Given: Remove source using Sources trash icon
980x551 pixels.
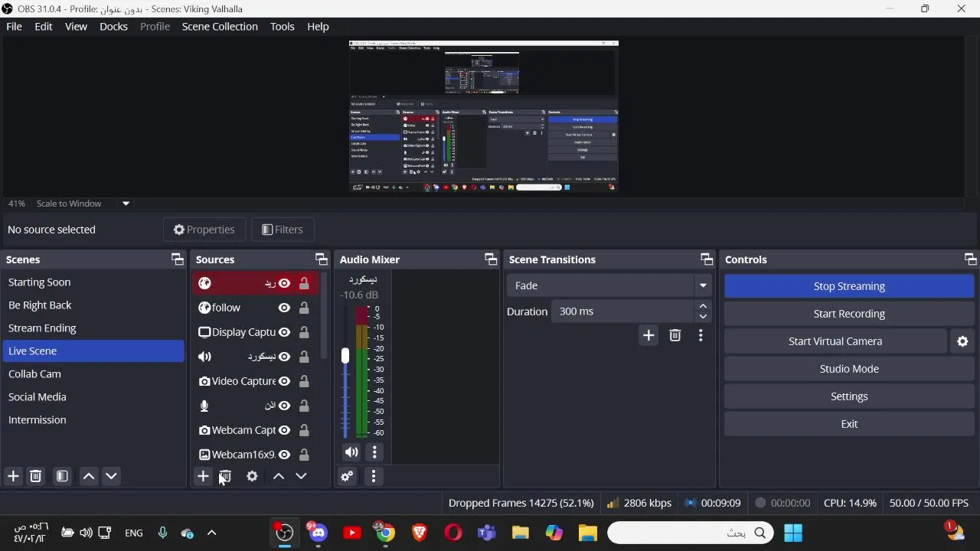Looking at the screenshot, I should (225, 476).
